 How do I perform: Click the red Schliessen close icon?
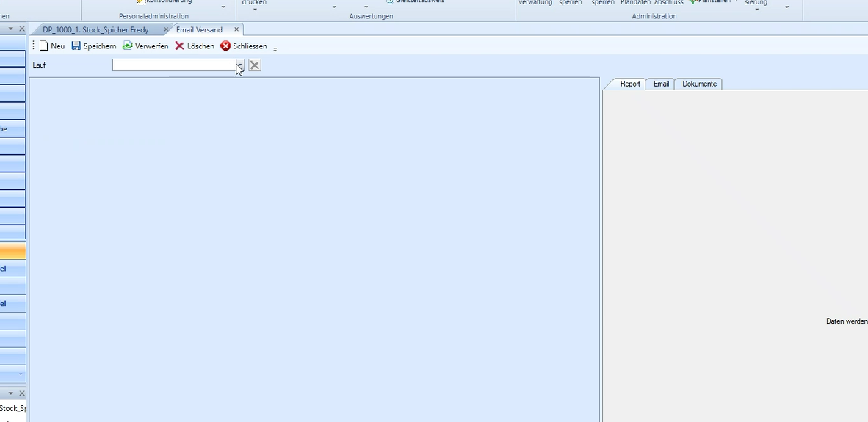pyautogui.click(x=225, y=46)
